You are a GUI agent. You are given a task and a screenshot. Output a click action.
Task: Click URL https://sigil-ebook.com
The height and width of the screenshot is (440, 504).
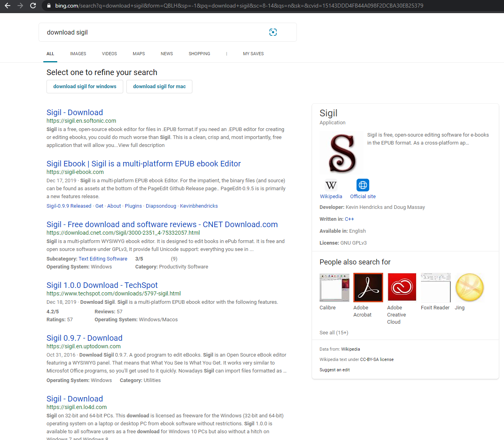tap(75, 172)
